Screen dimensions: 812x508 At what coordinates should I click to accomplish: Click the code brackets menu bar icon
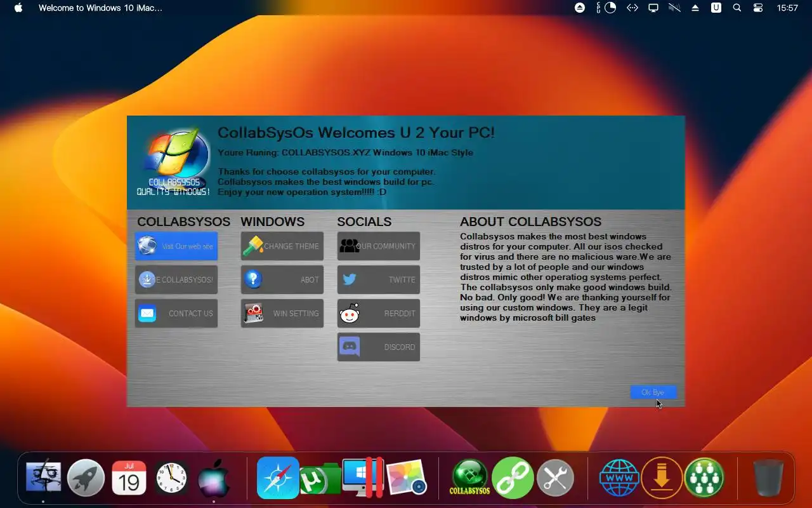point(632,8)
